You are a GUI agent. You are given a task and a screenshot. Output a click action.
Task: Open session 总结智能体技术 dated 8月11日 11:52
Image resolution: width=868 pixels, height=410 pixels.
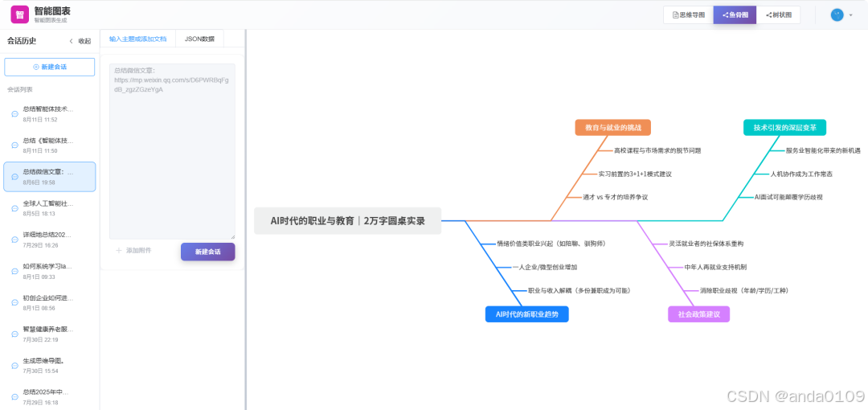click(50, 113)
